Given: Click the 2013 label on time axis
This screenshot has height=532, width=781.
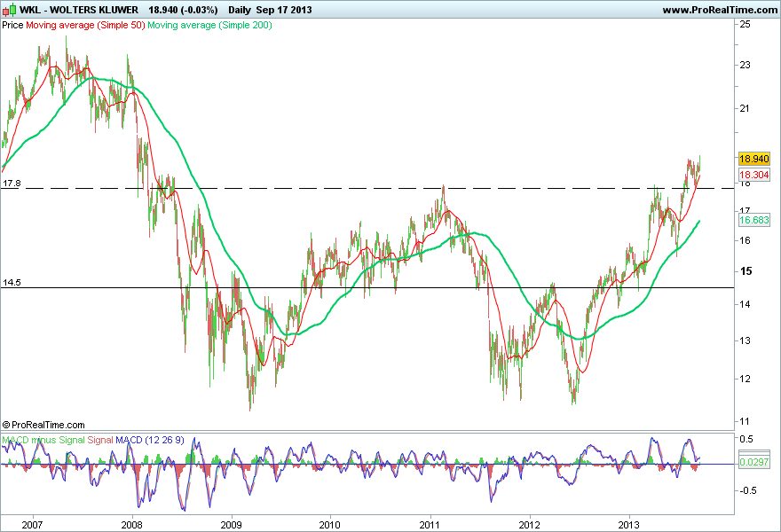Looking at the screenshot, I should 628,525.
